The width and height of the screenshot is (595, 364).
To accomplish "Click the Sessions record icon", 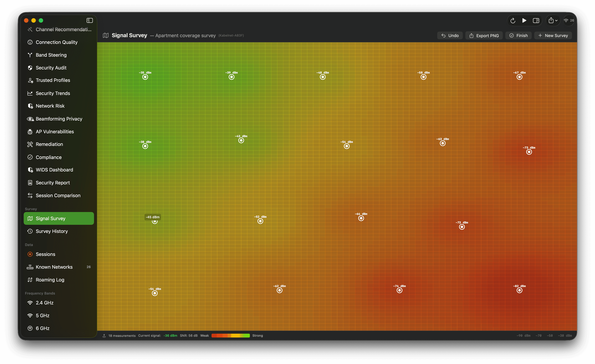I will point(30,254).
